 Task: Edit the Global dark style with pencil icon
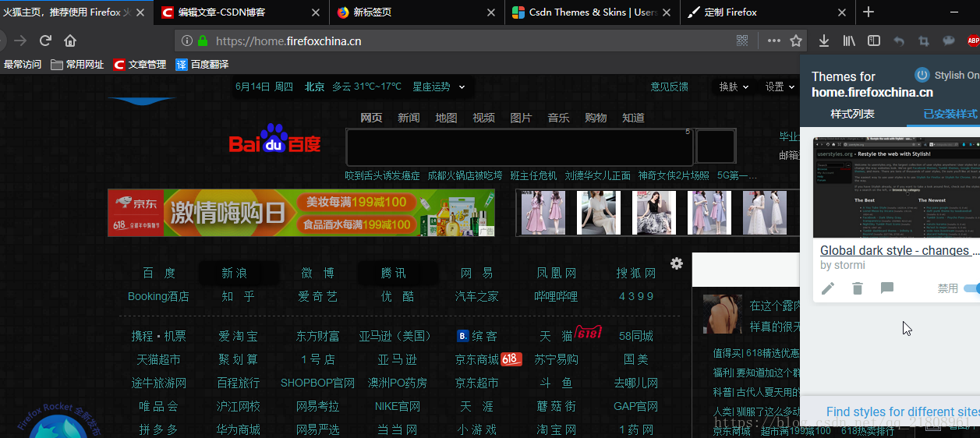[x=828, y=288]
